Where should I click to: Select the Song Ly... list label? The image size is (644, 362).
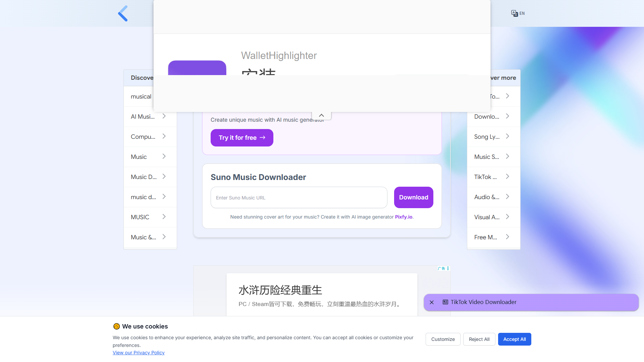pyautogui.click(x=487, y=137)
